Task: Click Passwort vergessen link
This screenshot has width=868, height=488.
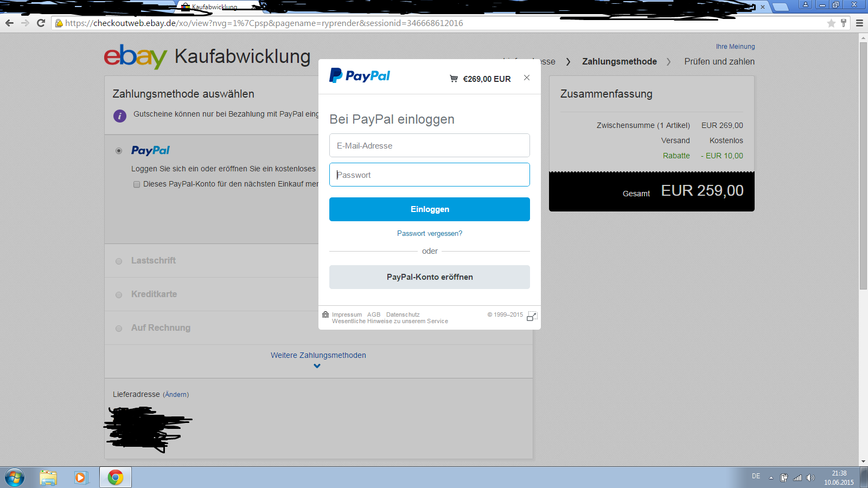Action: [429, 234]
